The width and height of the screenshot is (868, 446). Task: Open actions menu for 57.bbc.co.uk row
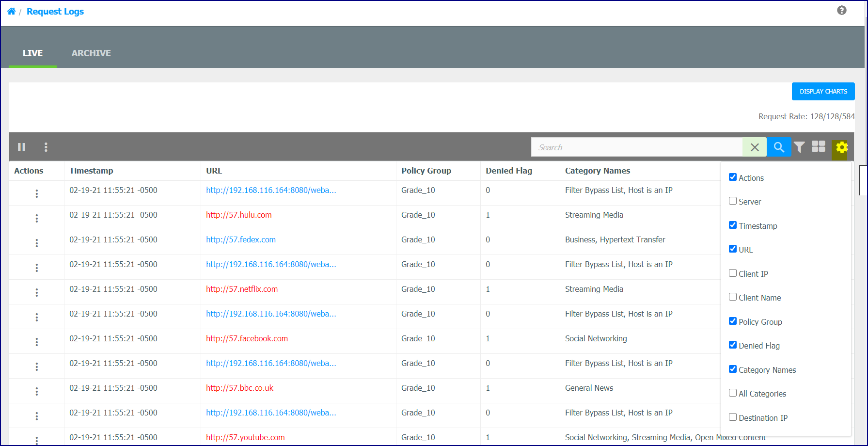36,391
